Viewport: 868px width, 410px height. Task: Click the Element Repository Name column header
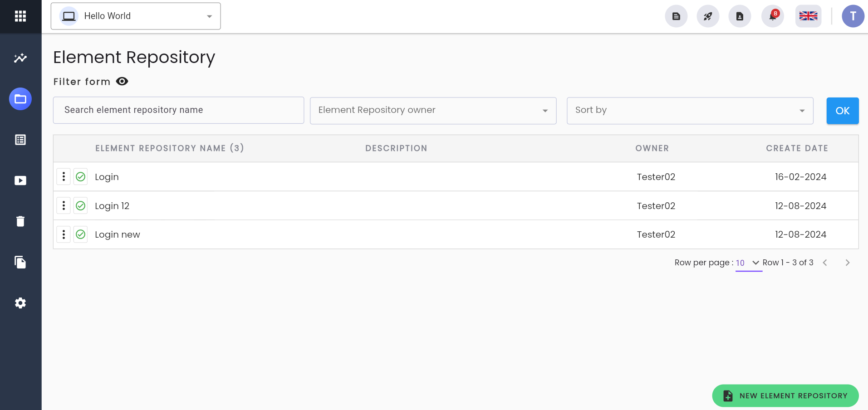pos(169,148)
